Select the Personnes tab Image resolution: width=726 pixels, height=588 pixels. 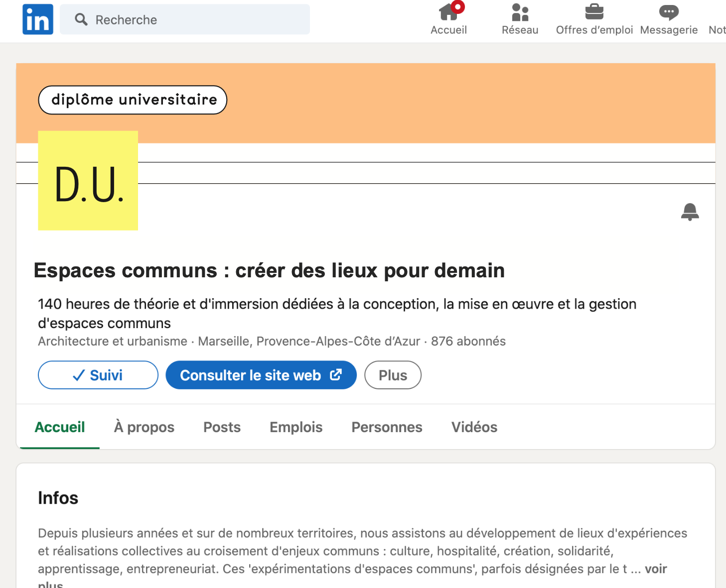pyautogui.click(x=387, y=427)
